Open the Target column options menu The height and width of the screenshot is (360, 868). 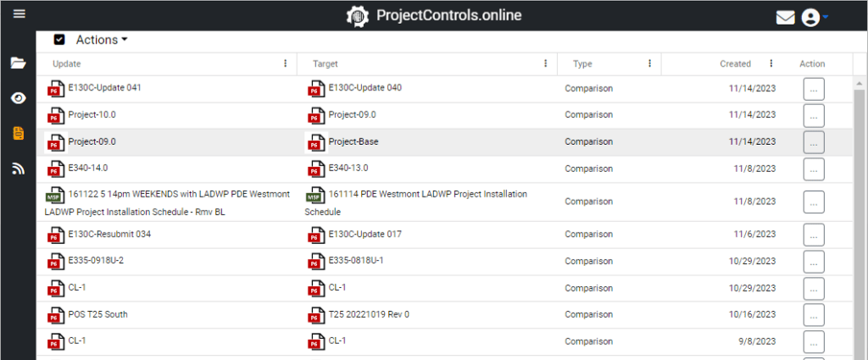point(545,64)
